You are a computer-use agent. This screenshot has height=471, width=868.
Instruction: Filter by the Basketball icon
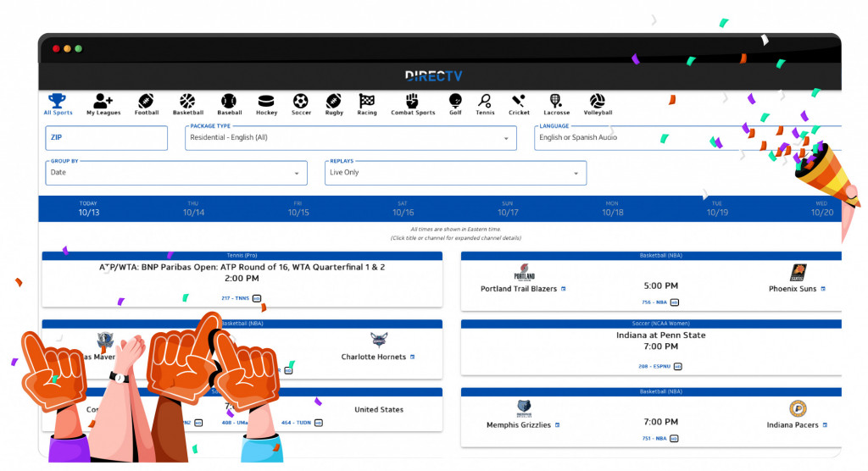click(x=187, y=101)
